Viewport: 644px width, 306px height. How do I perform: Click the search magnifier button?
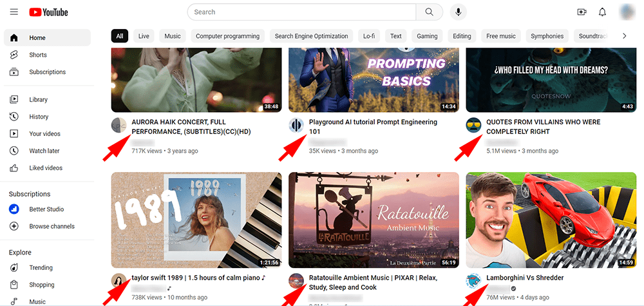[x=429, y=12]
